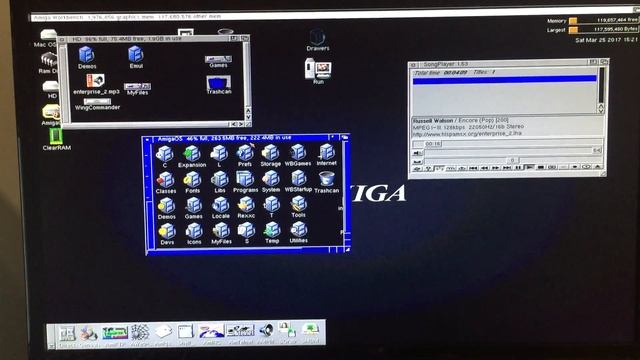Stop playback in SongPlayer
640x360 pixels.
point(540,168)
